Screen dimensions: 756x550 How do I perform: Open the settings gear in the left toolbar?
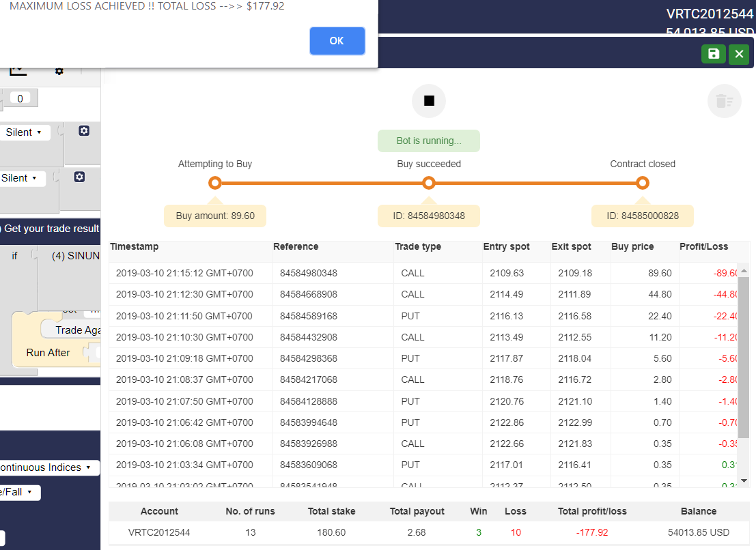[59, 71]
